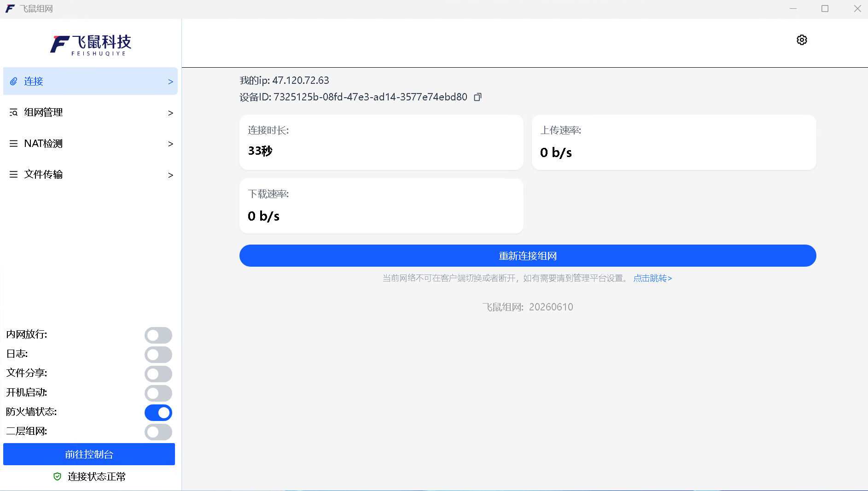Click the 飞鼠组网: 20260610 version text
868x491 pixels.
[528, 307]
